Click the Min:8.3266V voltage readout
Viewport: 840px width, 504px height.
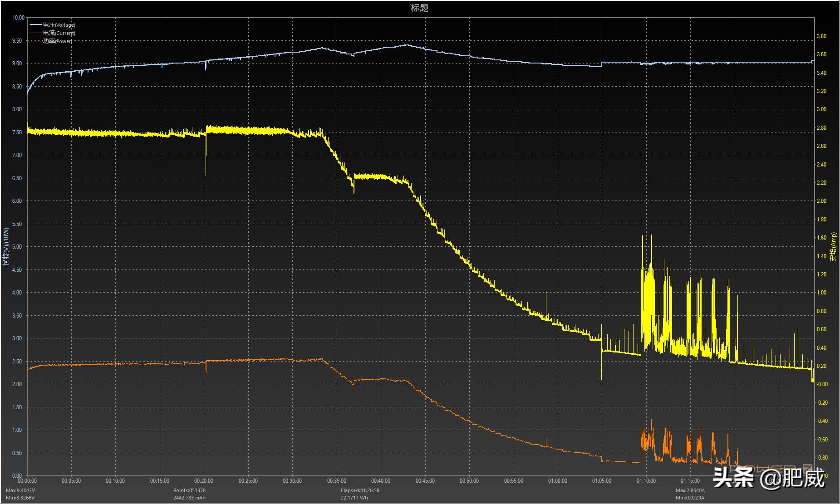coord(20,498)
